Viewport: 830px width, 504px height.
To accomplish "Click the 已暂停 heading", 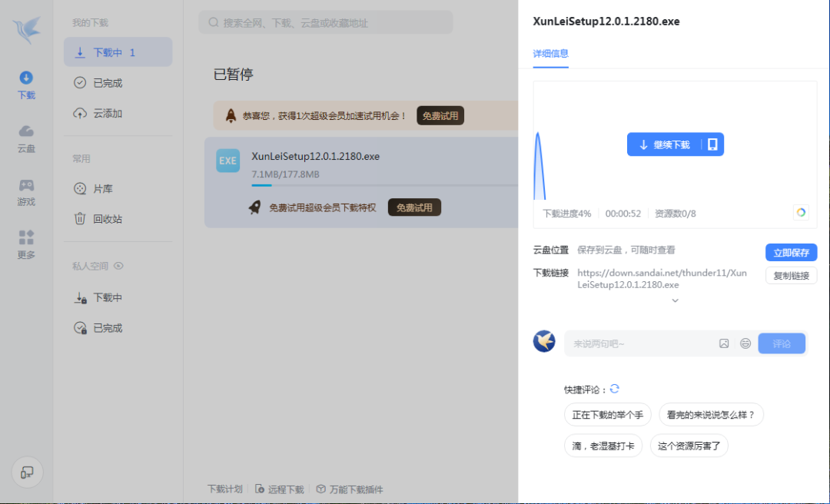I will 234,74.
